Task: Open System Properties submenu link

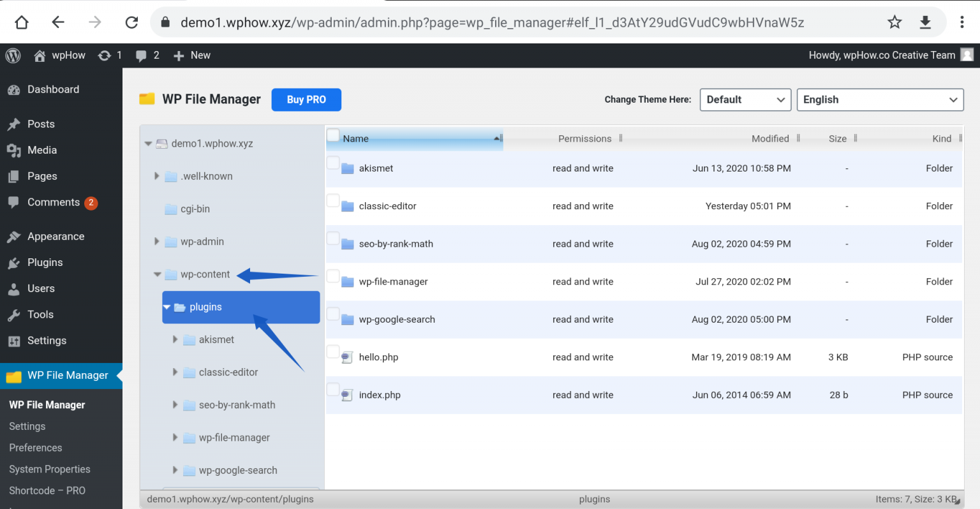Action: click(50, 469)
